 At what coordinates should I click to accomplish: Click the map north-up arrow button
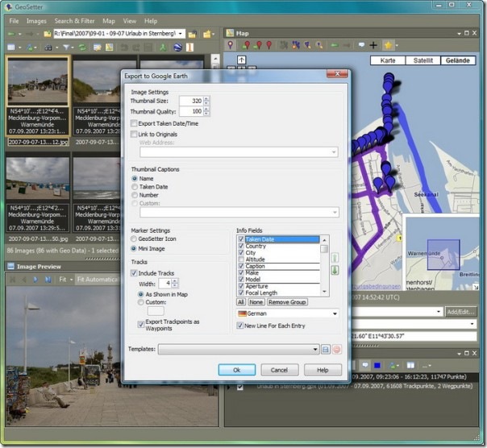[242, 60]
